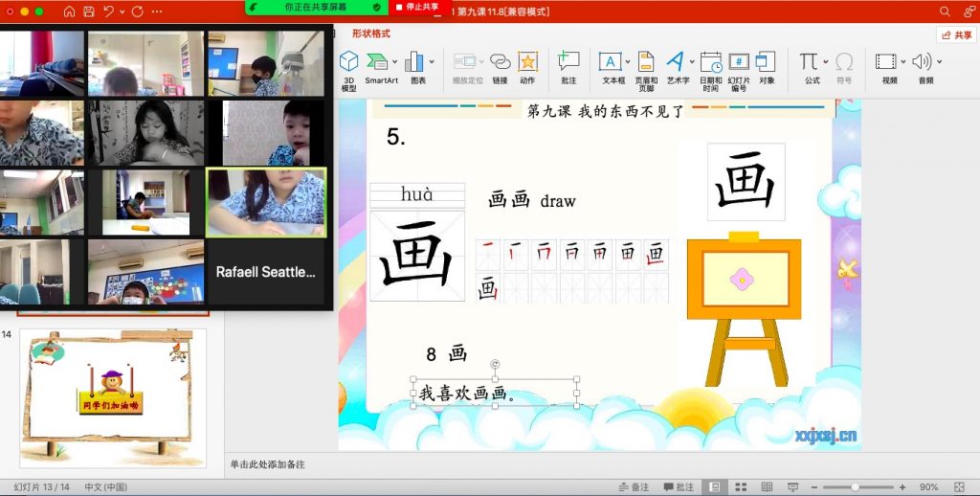The height and width of the screenshot is (496, 980).
Task: Expand the 音频 audio dropdown arrow
Action: click(941, 62)
